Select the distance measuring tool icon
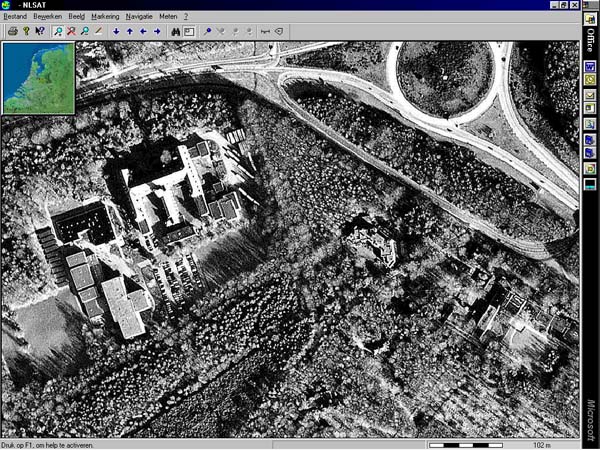This screenshot has height=450, width=600. [265, 31]
